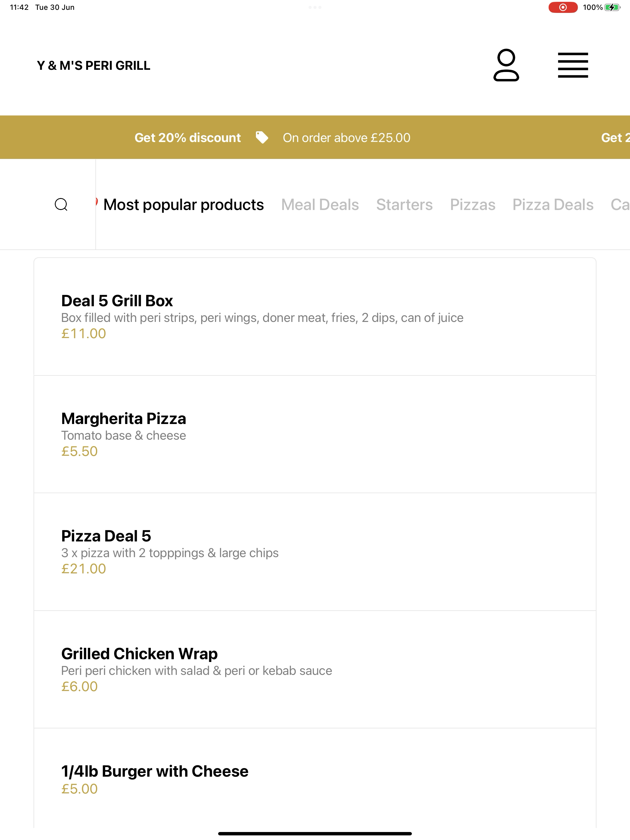Click the search magnifier icon
Viewport: 630px width, 840px height.
click(61, 204)
